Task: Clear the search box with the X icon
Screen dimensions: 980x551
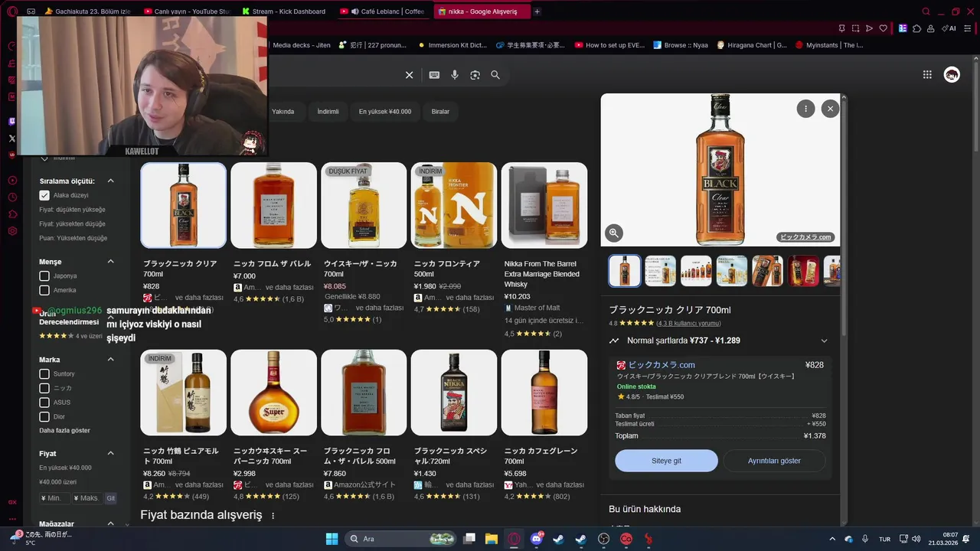Action: [x=409, y=75]
